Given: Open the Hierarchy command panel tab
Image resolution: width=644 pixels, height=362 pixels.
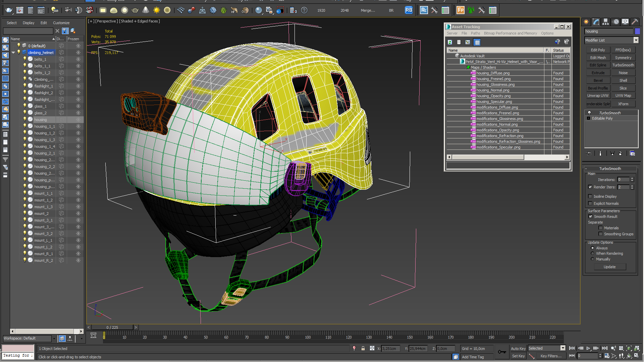Looking at the screenshot, I should coord(605,22).
